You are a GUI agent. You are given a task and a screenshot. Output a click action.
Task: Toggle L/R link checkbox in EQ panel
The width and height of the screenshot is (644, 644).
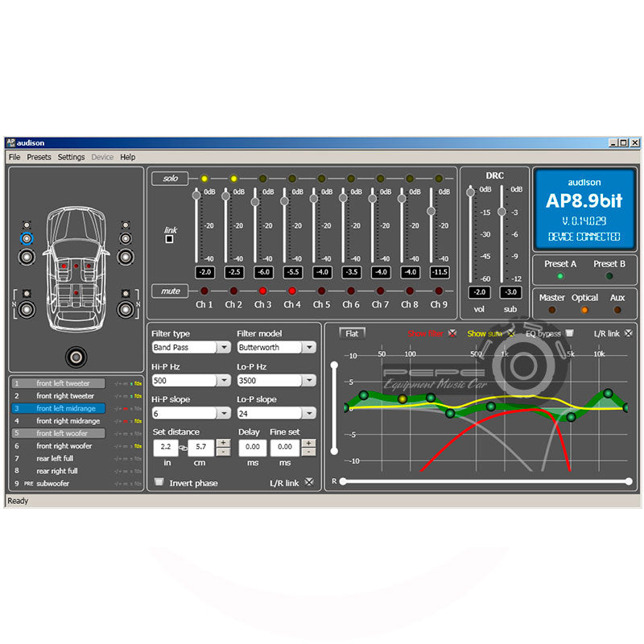629,333
